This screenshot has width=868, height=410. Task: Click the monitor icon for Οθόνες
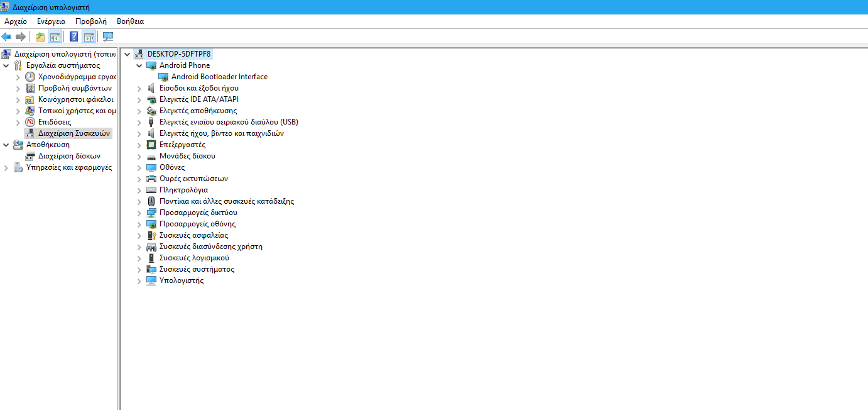pos(151,167)
